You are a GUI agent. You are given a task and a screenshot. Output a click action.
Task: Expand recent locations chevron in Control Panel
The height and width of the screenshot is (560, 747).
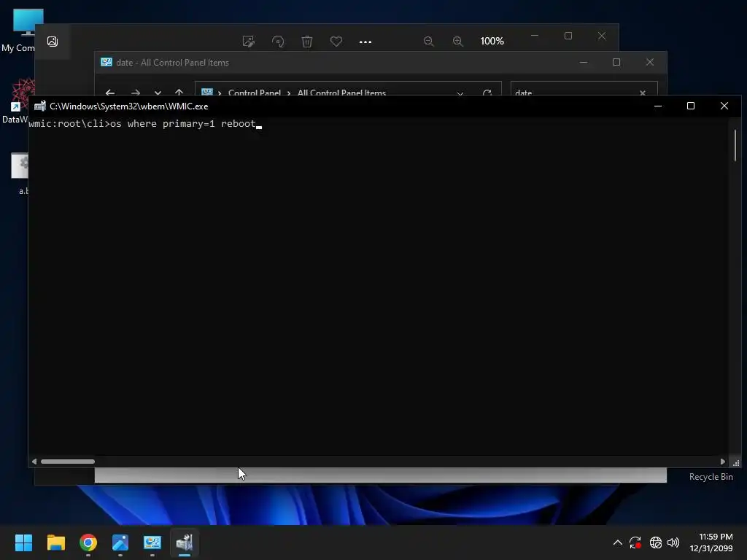[158, 93]
